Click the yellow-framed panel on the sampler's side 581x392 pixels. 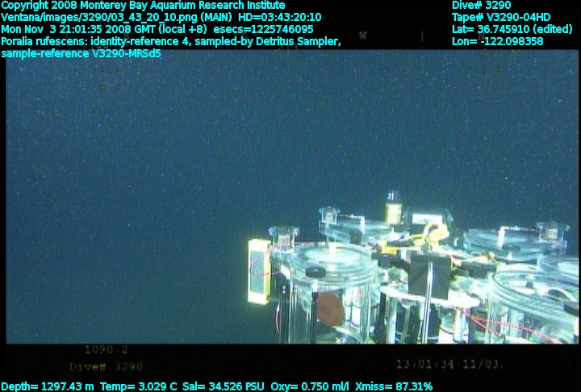pos(259,271)
